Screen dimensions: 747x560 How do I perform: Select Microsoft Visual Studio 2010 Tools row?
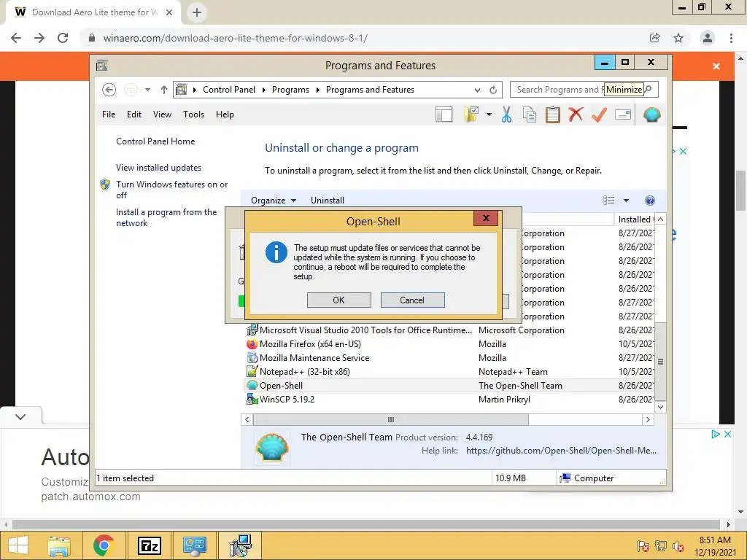449,330
